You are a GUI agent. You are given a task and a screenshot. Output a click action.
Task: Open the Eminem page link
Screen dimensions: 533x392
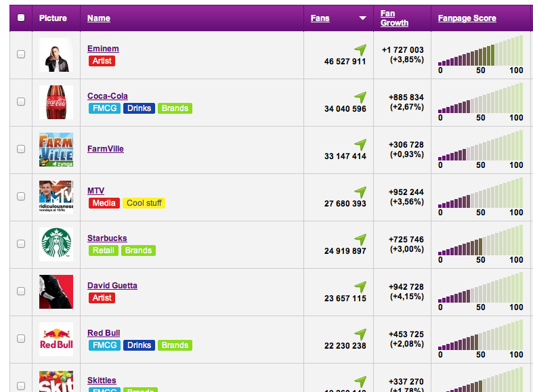tap(103, 49)
